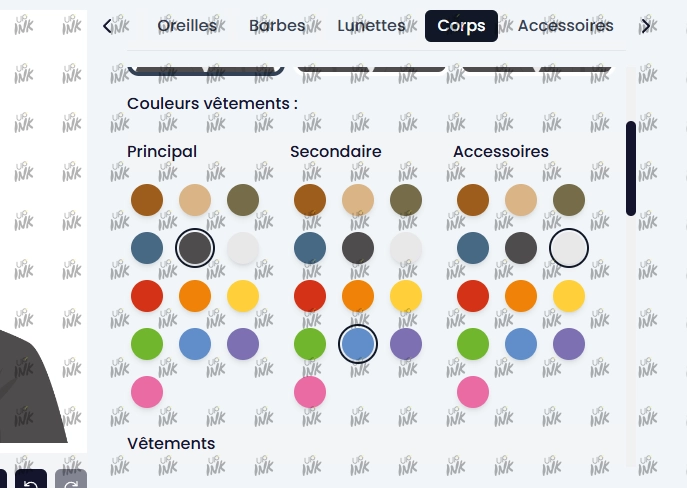Select yellow in the Accessoires color column
Image resolution: width=687 pixels, height=488 pixels.
[x=569, y=296]
